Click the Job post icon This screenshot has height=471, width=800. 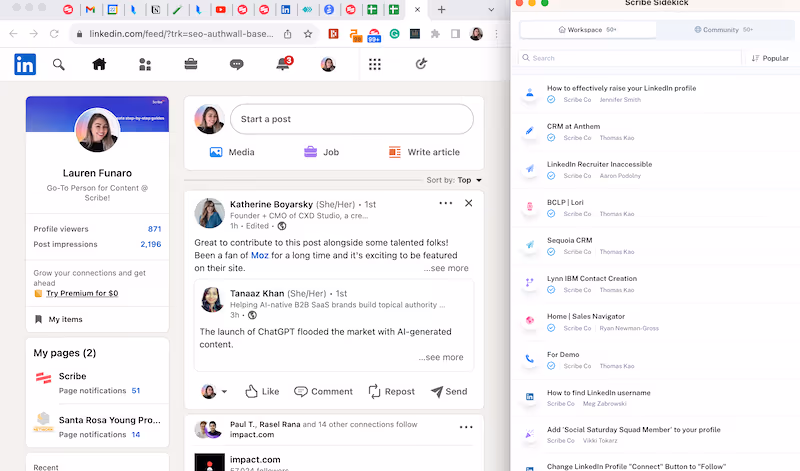310,152
